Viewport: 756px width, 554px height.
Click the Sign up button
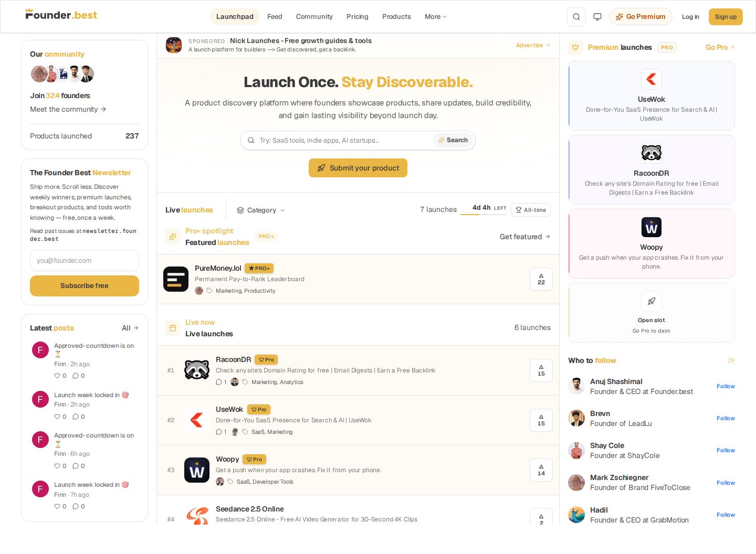(x=726, y=17)
